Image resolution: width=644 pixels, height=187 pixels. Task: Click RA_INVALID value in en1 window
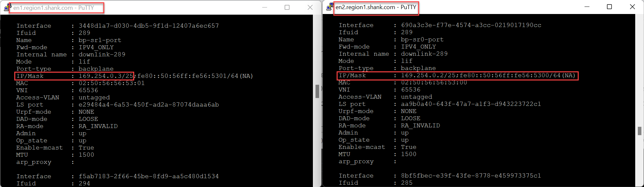98,126
